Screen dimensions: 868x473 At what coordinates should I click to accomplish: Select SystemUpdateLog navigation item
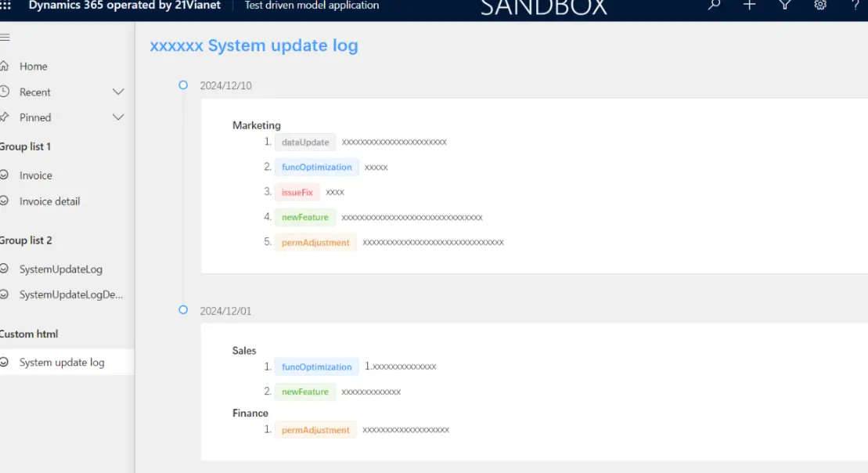tap(60, 269)
